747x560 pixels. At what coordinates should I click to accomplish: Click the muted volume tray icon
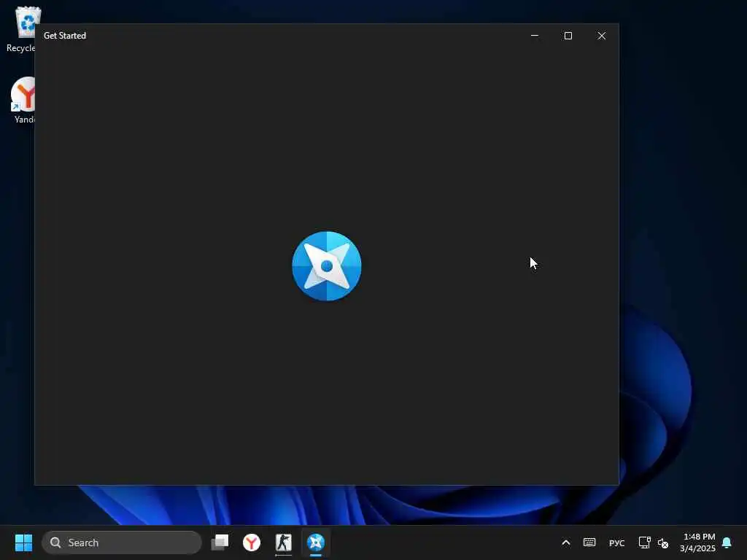coord(662,542)
